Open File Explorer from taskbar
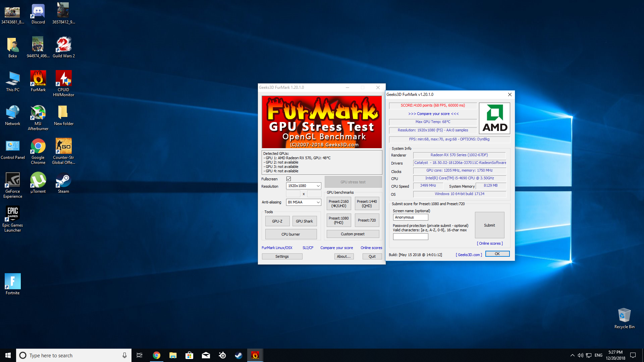This screenshot has width=644, height=362. [x=173, y=355]
